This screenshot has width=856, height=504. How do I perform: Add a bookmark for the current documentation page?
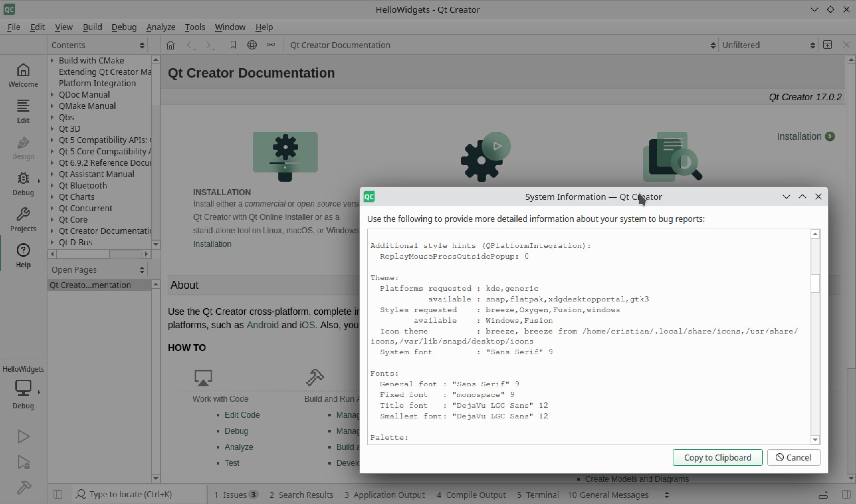(233, 44)
